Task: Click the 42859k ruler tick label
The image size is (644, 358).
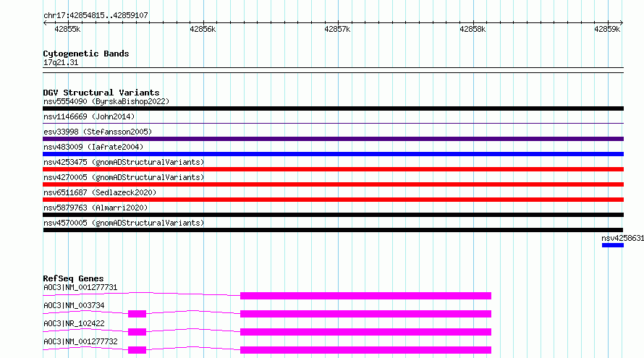Action: click(607, 29)
